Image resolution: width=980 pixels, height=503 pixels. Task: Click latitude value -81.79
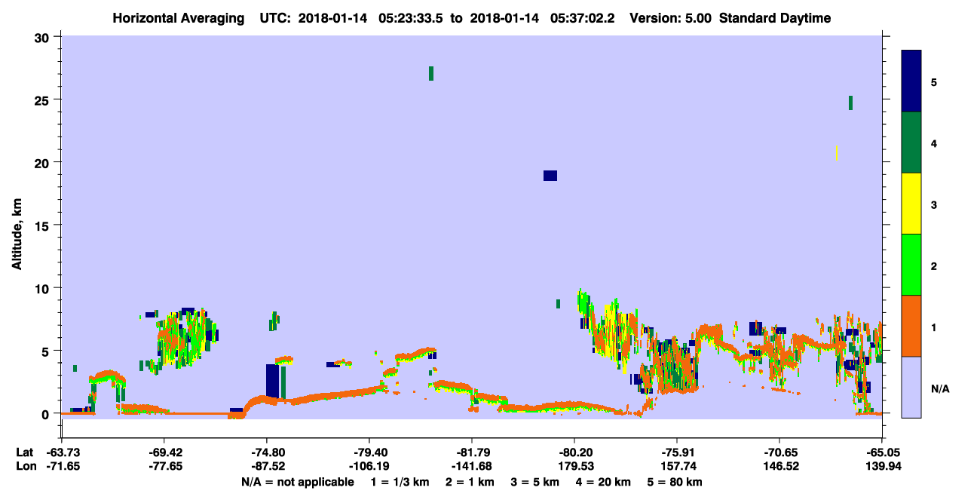click(x=471, y=452)
